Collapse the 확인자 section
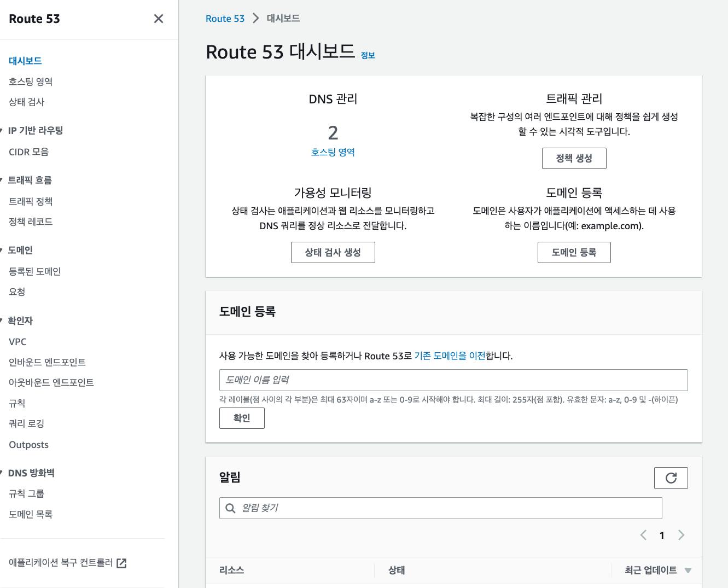This screenshot has width=728, height=588. tap(2, 321)
